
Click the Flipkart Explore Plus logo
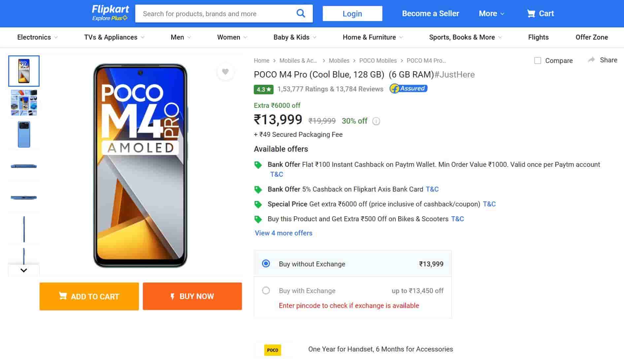click(110, 13)
